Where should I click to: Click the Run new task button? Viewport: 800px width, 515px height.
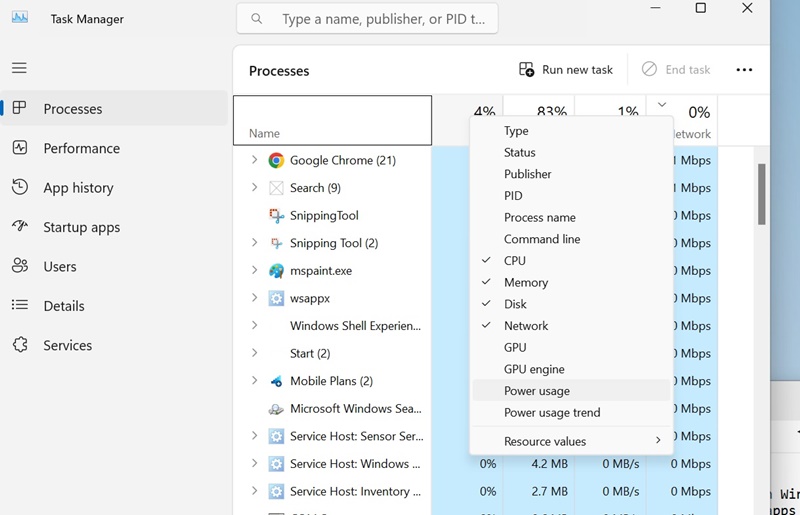point(566,70)
